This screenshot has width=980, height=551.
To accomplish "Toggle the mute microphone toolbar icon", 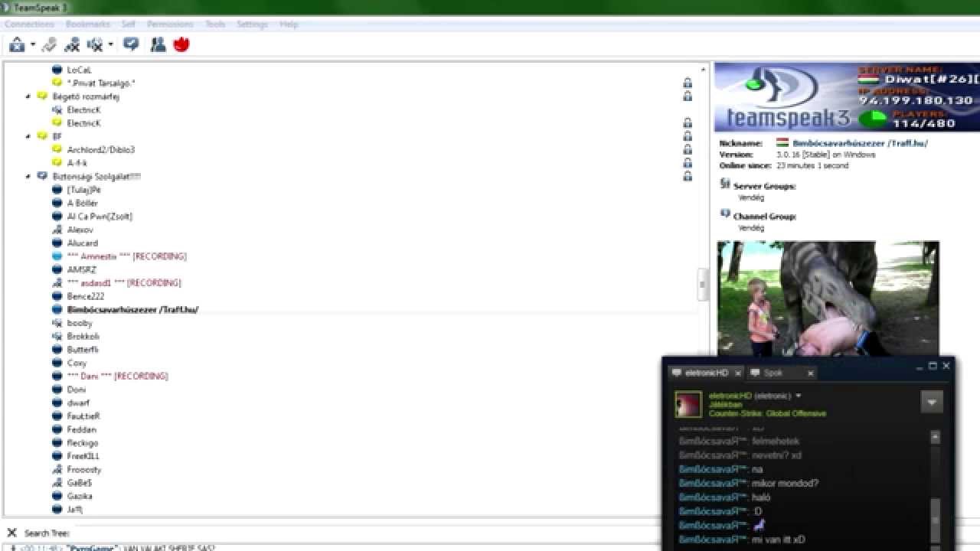I will click(x=72, y=45).
